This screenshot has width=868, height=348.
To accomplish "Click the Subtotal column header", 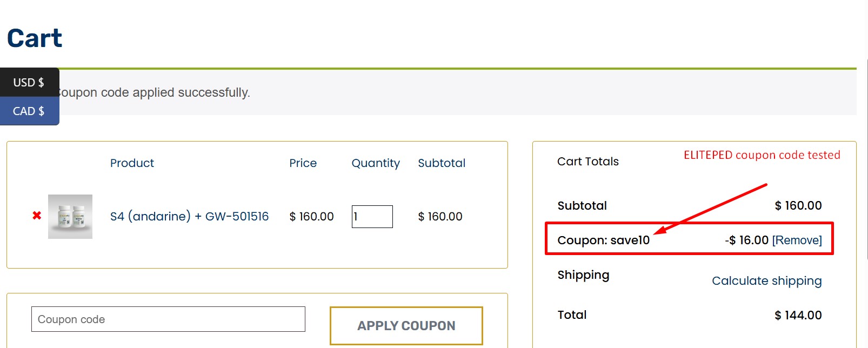I will (442, 163).
